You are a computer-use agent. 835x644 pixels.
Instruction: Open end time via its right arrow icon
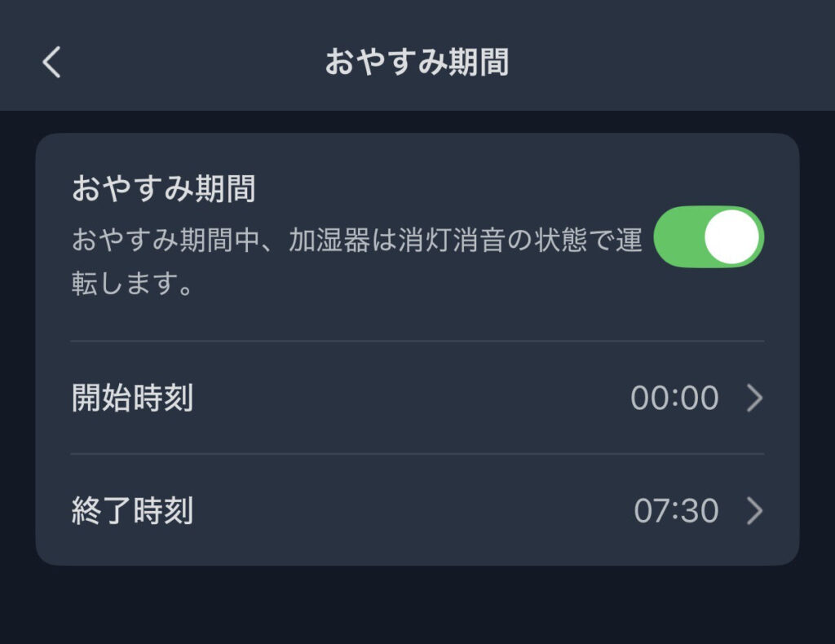(755, 511)
